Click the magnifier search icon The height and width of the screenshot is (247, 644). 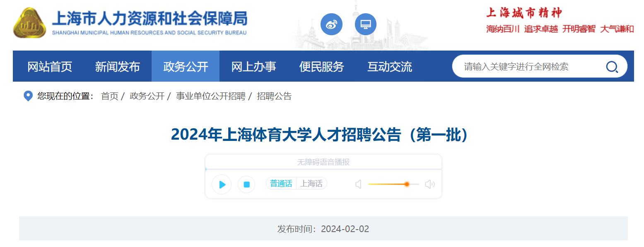(x=612, y=67)
